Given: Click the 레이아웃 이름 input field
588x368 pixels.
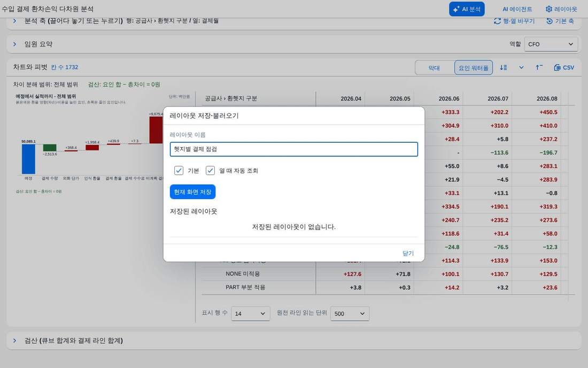Looking at the screenshot, I should pyautogui.click(x=293, y=149).
